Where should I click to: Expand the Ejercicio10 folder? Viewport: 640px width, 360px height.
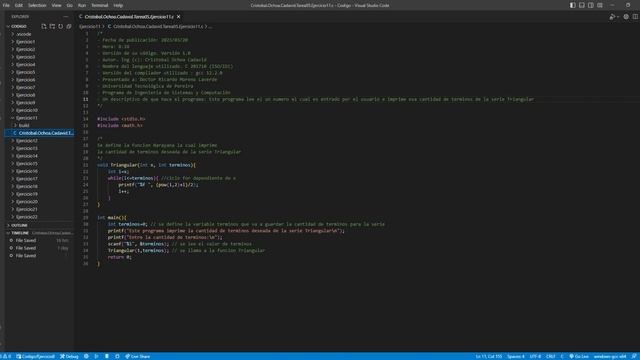click(x=40, y=110)
